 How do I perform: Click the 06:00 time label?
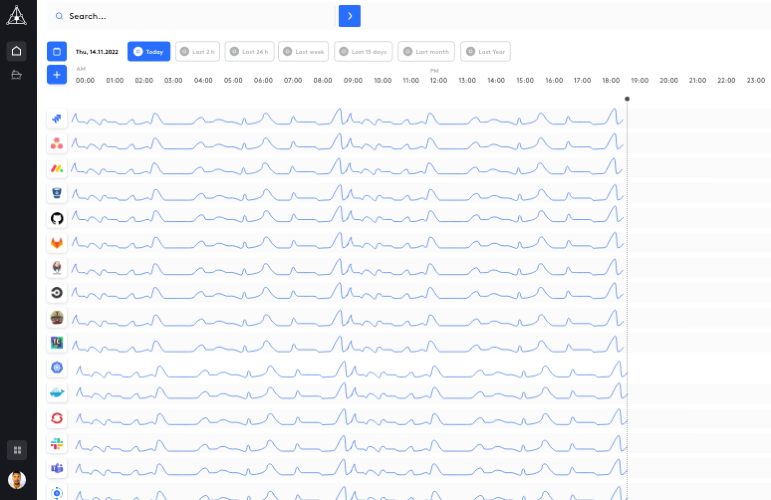(263, 81)
